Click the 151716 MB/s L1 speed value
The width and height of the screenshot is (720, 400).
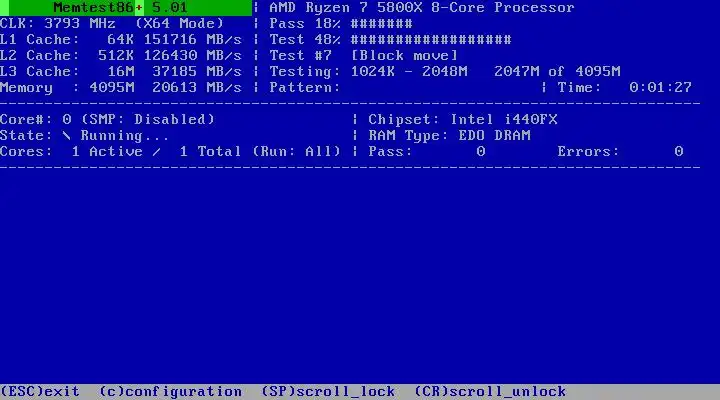pyautogui.click(x=193, y=39)
